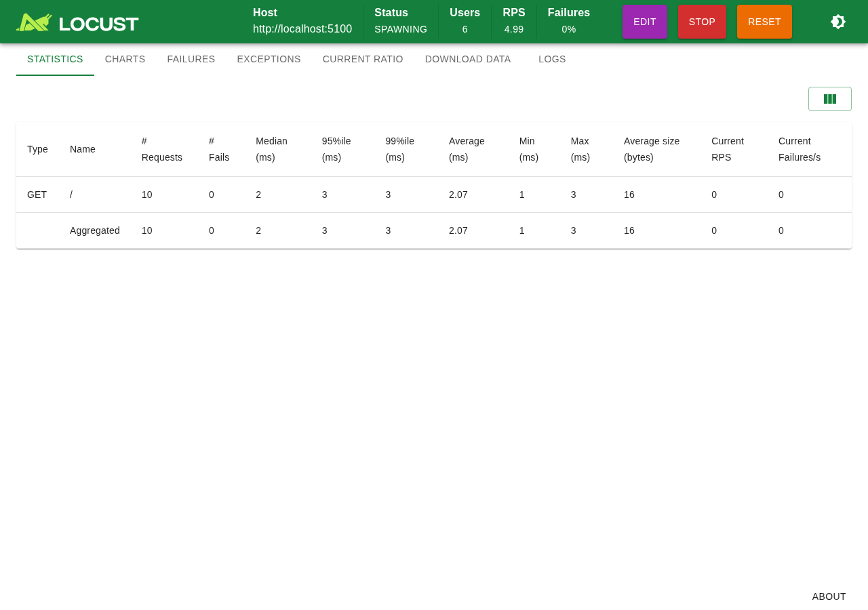Switch to the Charts tab
This screenshot has width=868, height=610.
(x=125, y=59)
